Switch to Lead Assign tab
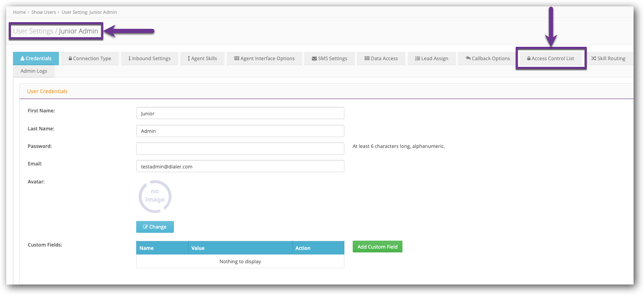 click(x=431, y=58)
